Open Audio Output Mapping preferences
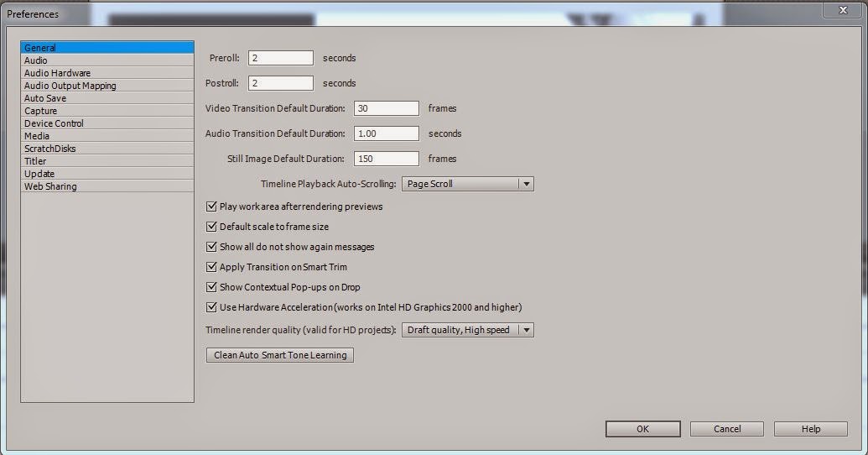This screenshot has width=868, height=455. click(107, 86)
